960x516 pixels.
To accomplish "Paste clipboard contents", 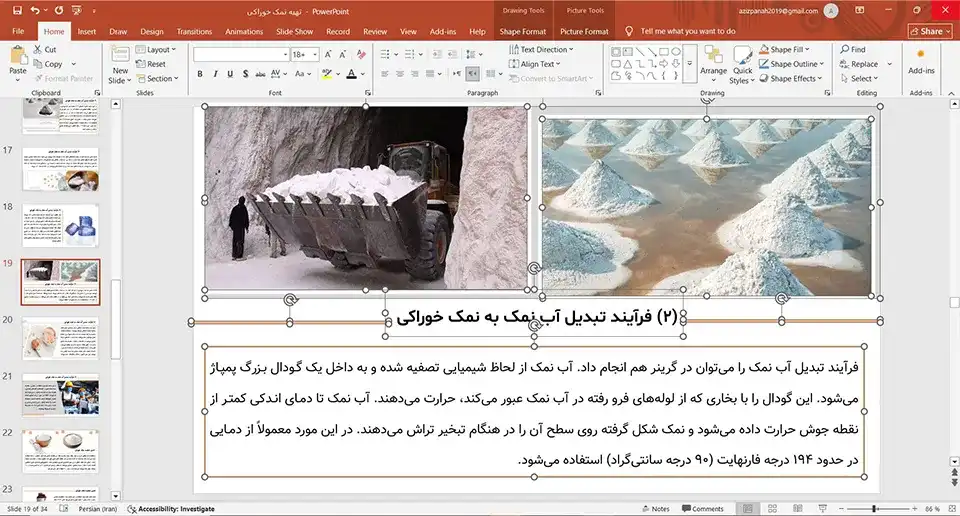I will 18,63.
